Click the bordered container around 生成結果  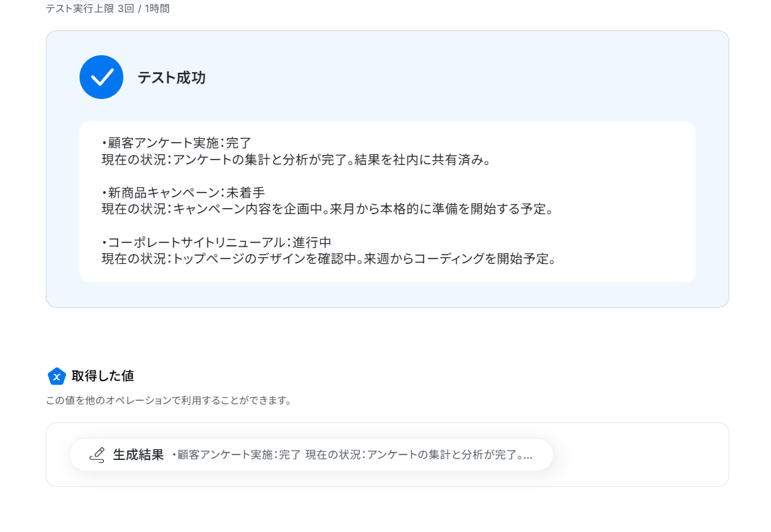click(x=388, y=455)
